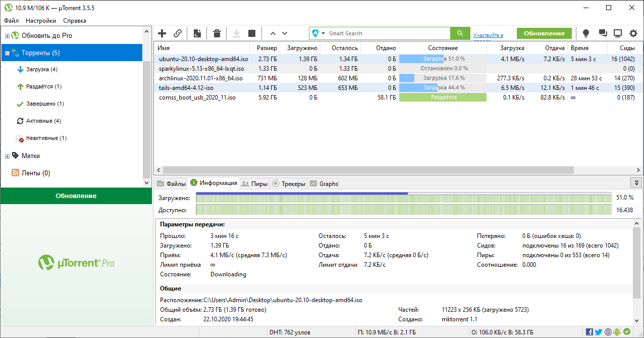Image resolution: width=644 pixels, height=338 pixels.
Task: Run Smart Search with magnifier button
Action: click(x=460, y=33)
